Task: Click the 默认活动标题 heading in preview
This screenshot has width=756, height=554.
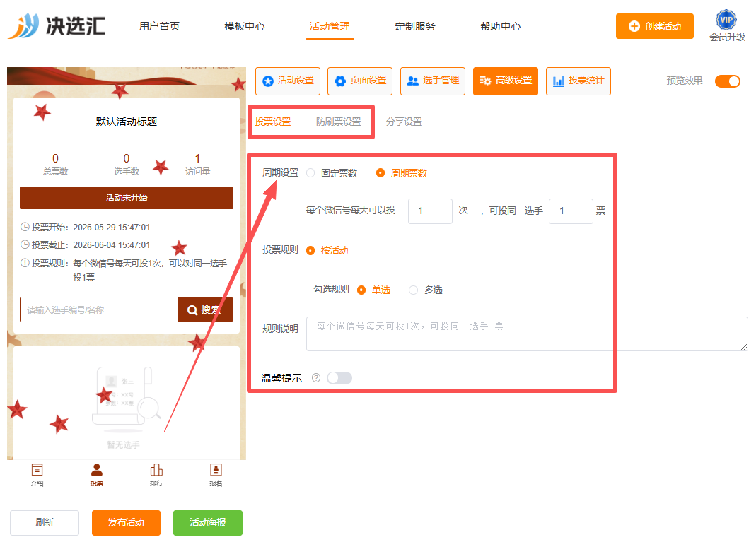Action: click(127, 122)
